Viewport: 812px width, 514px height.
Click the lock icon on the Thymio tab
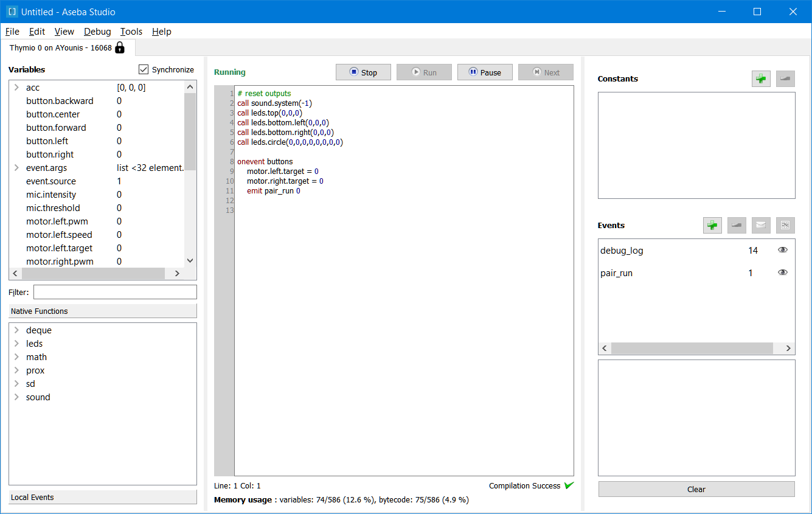(119, 47)
